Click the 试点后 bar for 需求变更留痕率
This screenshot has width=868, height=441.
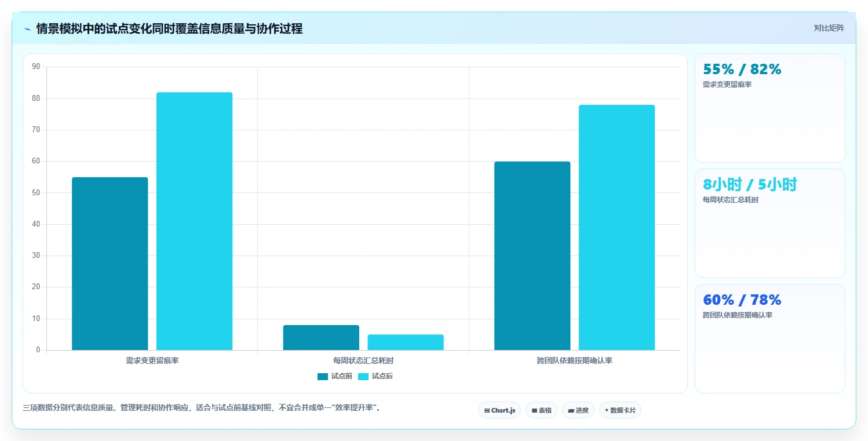[x=194, y=221]
